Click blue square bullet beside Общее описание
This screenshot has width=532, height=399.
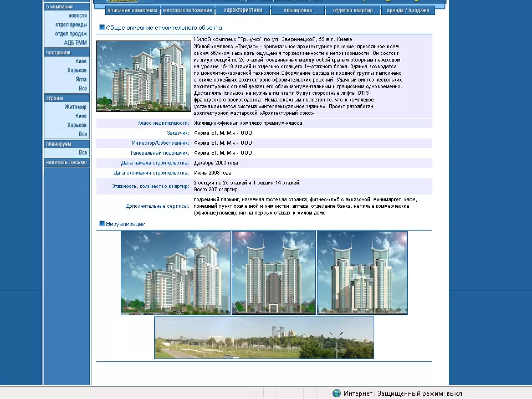pyautogui.click(x=102, y=27)
